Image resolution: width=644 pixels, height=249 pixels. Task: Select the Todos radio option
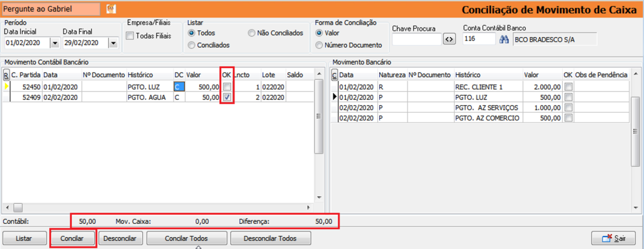(191, 33)
